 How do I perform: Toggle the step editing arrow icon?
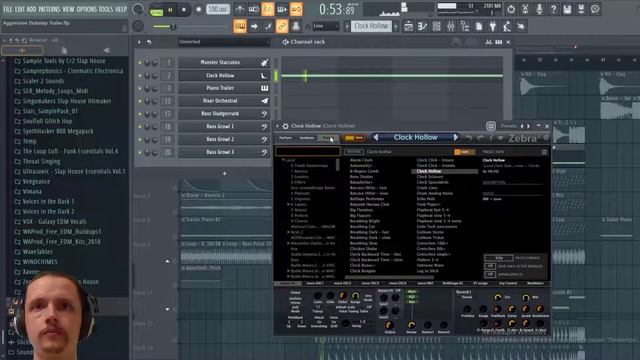click(x=254, y=27)
